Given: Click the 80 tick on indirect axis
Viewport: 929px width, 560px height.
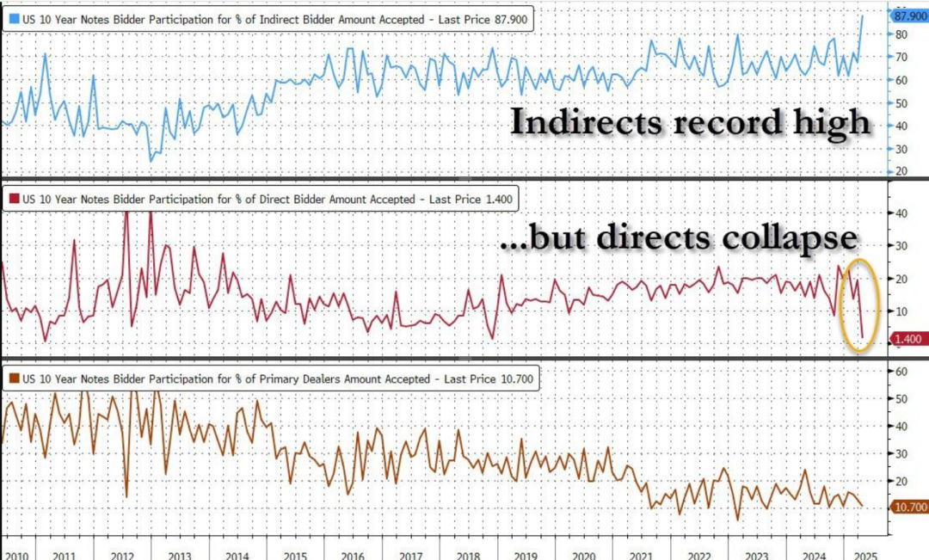Looking at the screenshot, I should 901,34.
